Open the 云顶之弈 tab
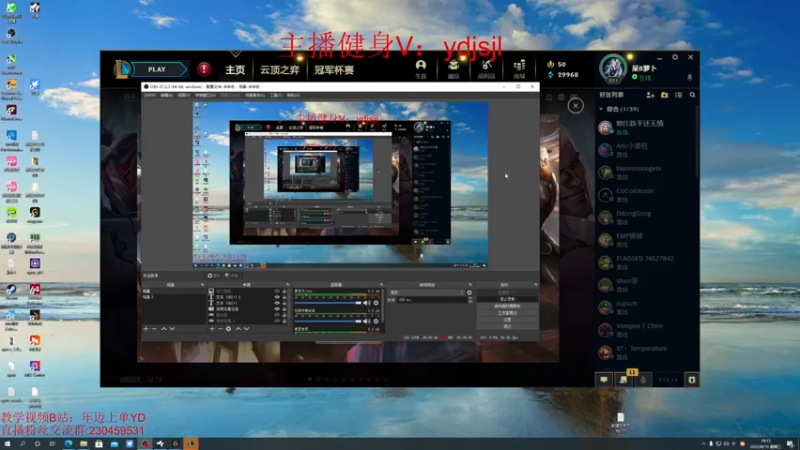The image size is (800, 450). pos(280,70)
